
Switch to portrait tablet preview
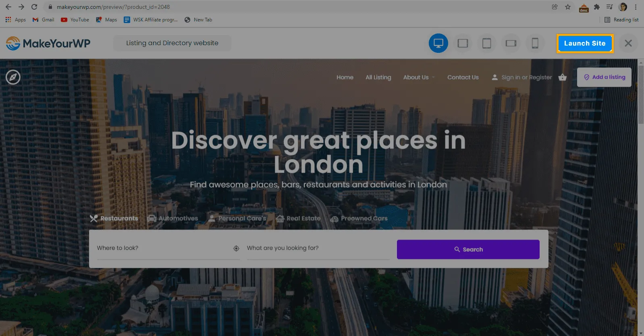[486, 43]
